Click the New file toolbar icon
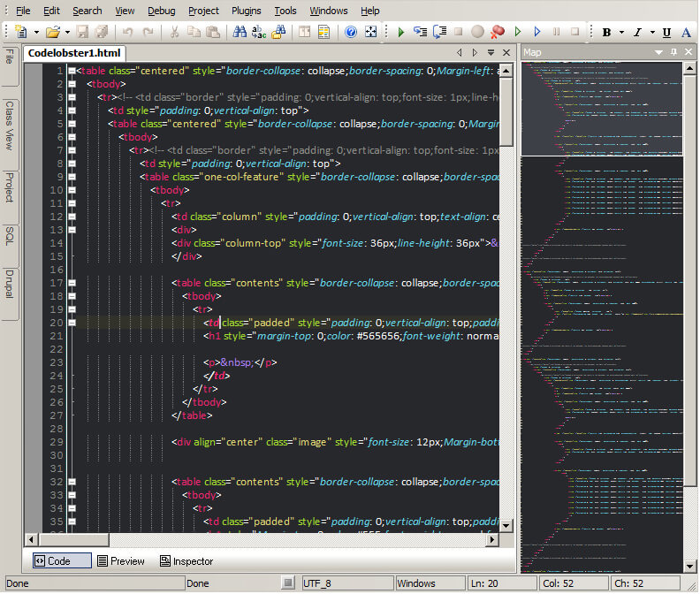The image size is (700, 594). click(20, 32)
